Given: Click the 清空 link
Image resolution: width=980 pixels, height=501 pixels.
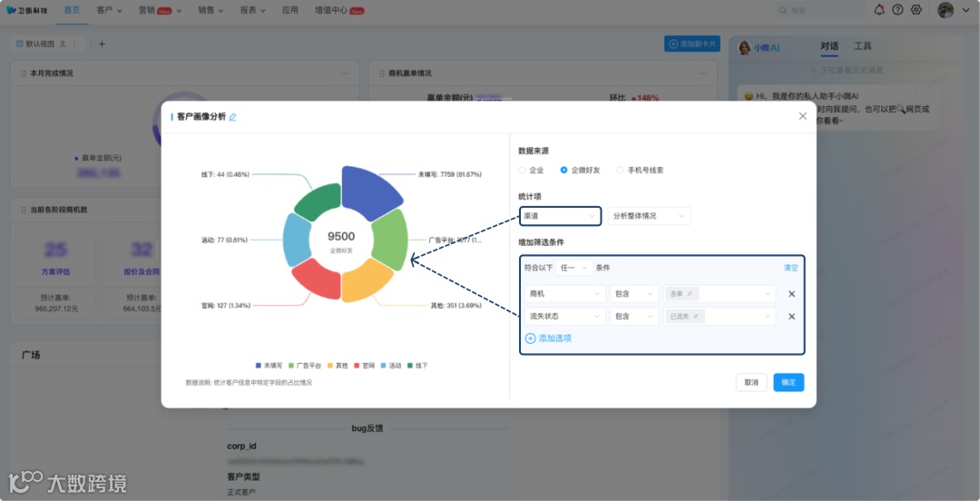Looking at the screenshot, I should coord(790,268).
